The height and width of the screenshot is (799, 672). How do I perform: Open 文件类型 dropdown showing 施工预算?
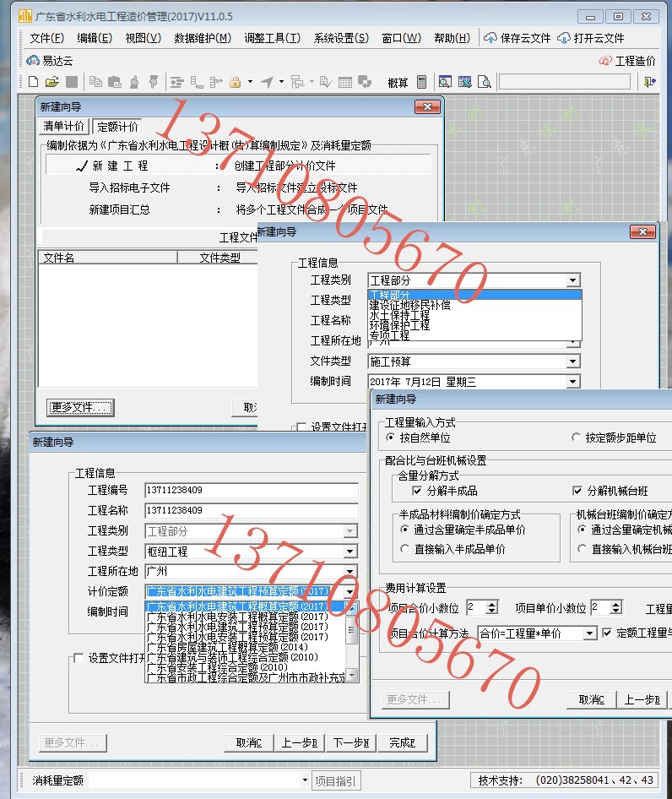pos(573,361)
